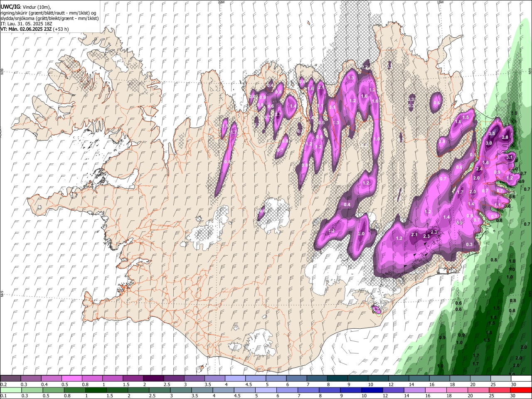Select the 30 bright red rain legend swatch

point(520,390)
